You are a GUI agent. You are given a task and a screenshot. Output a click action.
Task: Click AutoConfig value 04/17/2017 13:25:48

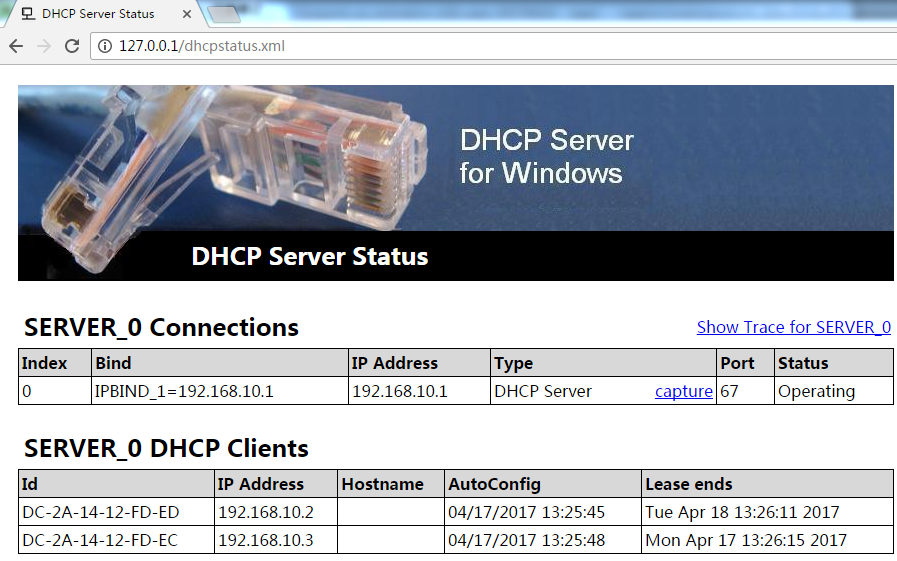point(543,540)
